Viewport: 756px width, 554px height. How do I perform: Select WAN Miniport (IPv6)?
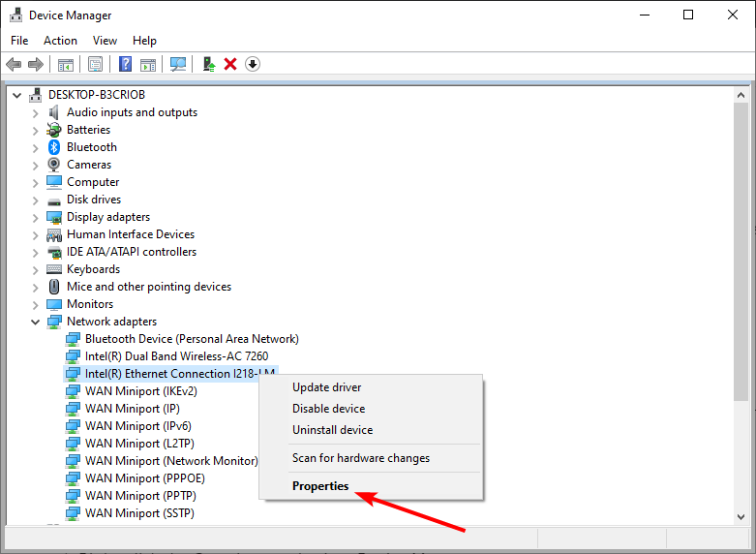138,426
